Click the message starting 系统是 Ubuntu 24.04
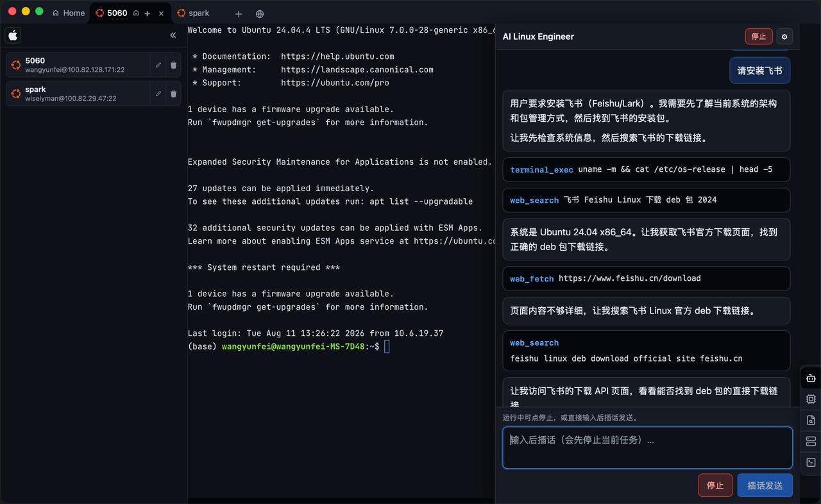 pos(646,239)
